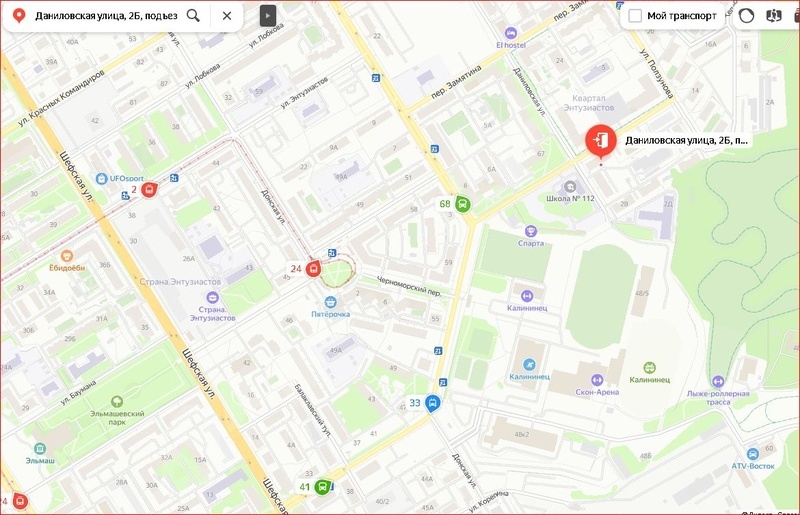Viewport: 800px width, 515px height.
Task: Open ATV-Восток place icon
Action: (x=751, y=453)
